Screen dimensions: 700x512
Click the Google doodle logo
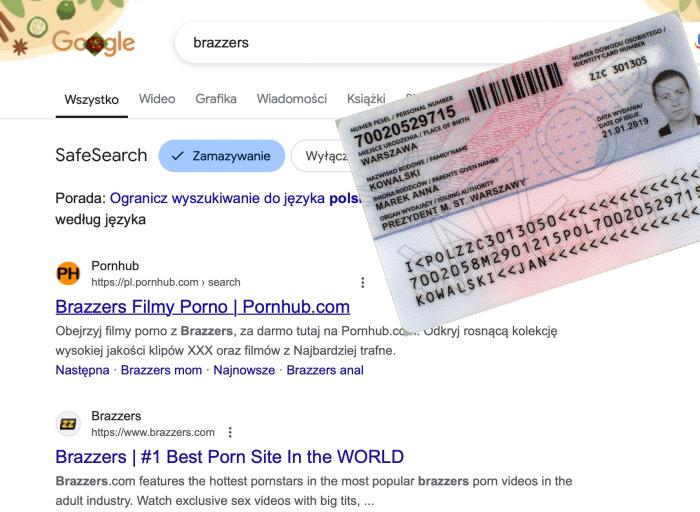(x=93, y=43)
